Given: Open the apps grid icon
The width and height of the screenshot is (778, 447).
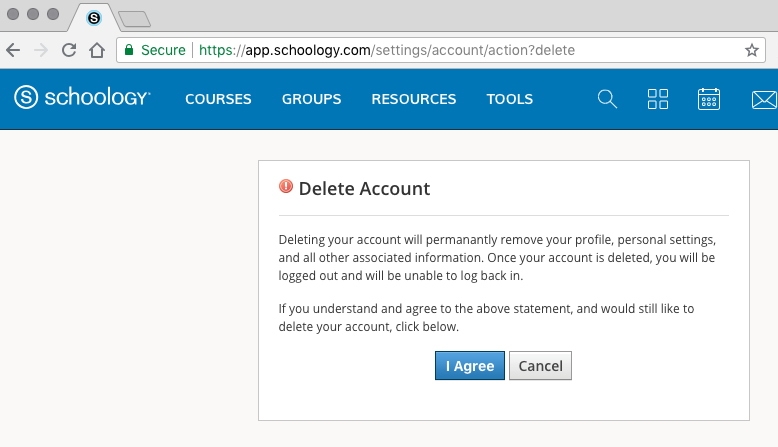Looking at the screenshot, I should click(x=658, y=98).
